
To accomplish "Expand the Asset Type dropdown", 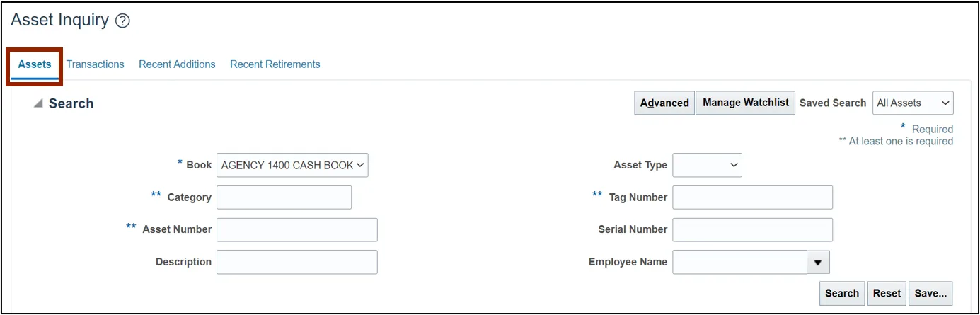I will [707, 166].
